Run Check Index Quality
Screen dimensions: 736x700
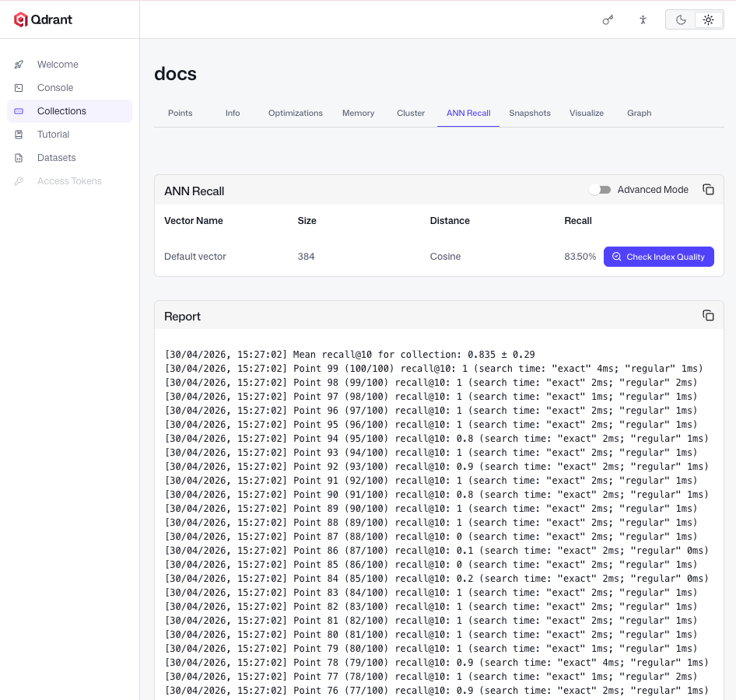tap(658, 257)
